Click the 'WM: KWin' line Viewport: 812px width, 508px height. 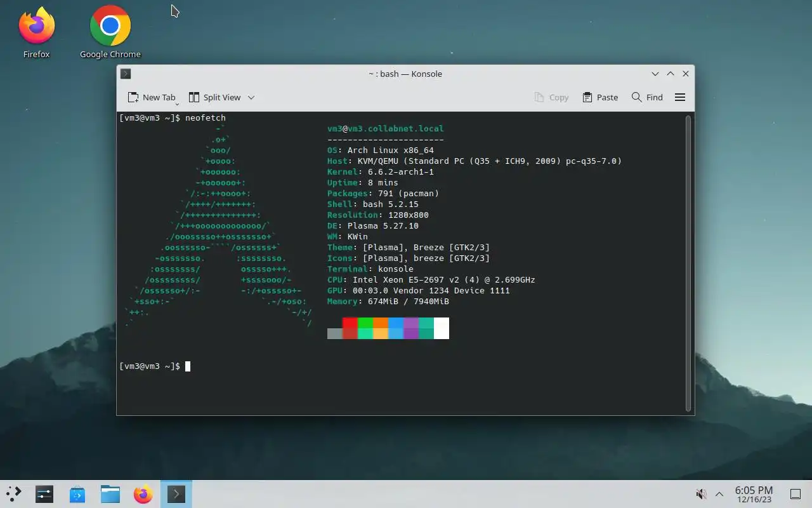[348, 237]
